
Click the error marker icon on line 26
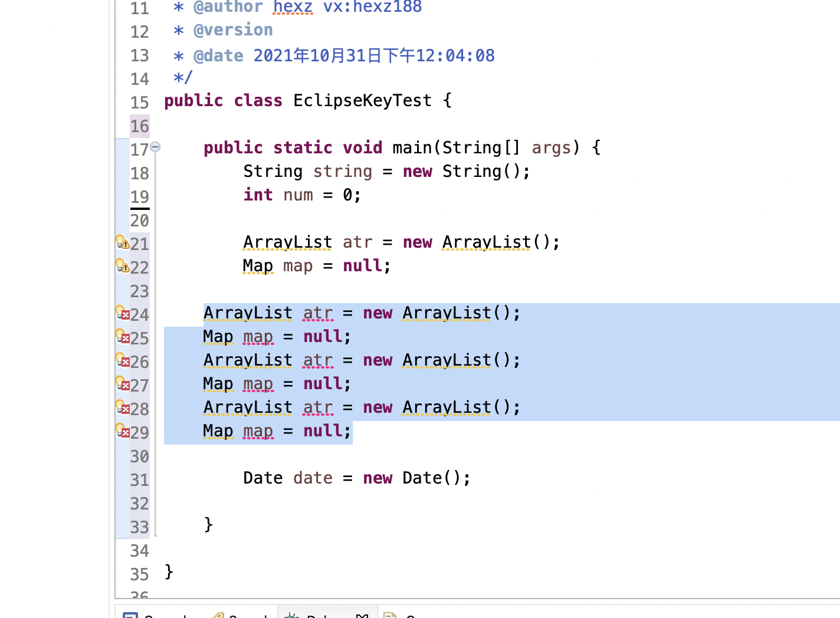[122, 360]
